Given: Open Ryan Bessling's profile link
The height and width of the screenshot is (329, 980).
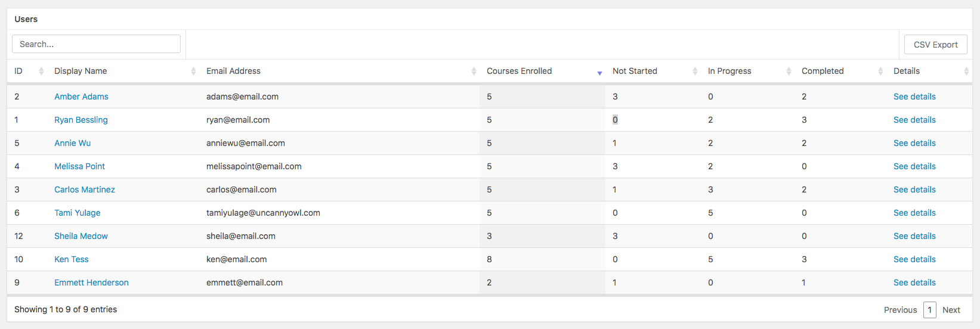Looking at the screenshot, I should click(81, 120).
